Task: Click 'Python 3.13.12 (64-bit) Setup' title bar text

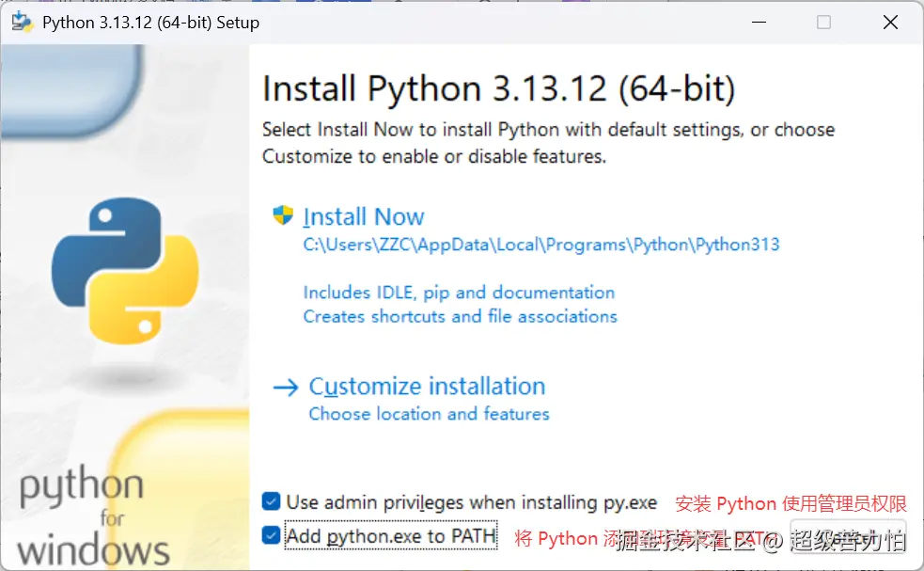Action: 150,23
